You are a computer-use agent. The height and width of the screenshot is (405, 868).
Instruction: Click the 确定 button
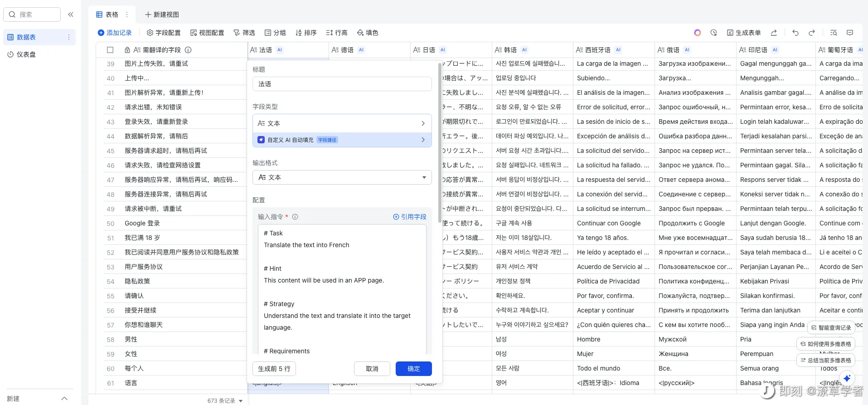tap(413, 369)
